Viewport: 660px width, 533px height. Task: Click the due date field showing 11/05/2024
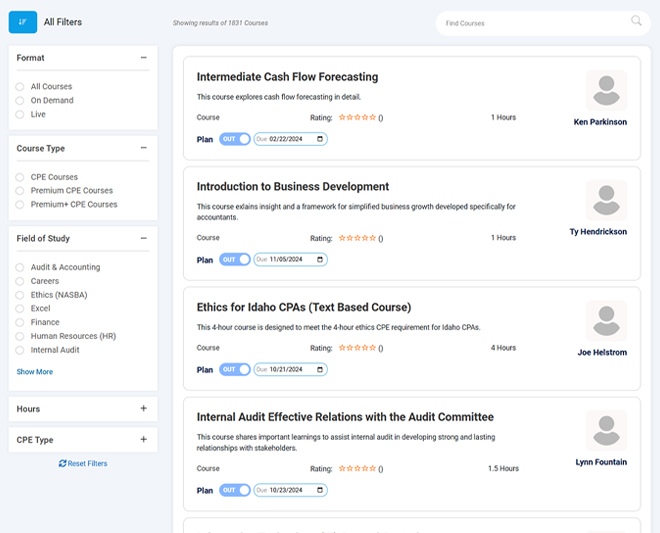[290, 259]
